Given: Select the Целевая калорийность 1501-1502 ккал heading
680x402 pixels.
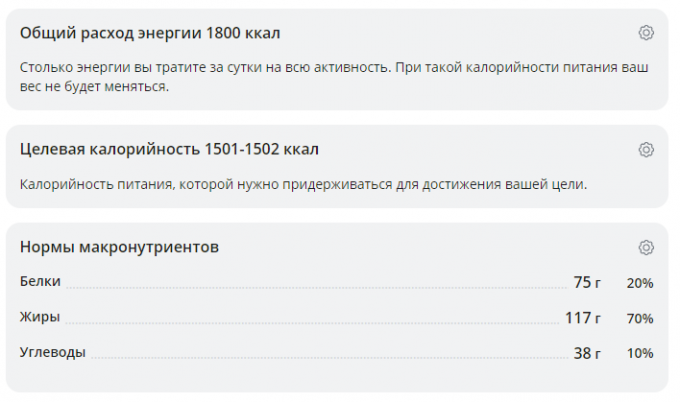Looking at the screenshot, I should coord(169,150).
